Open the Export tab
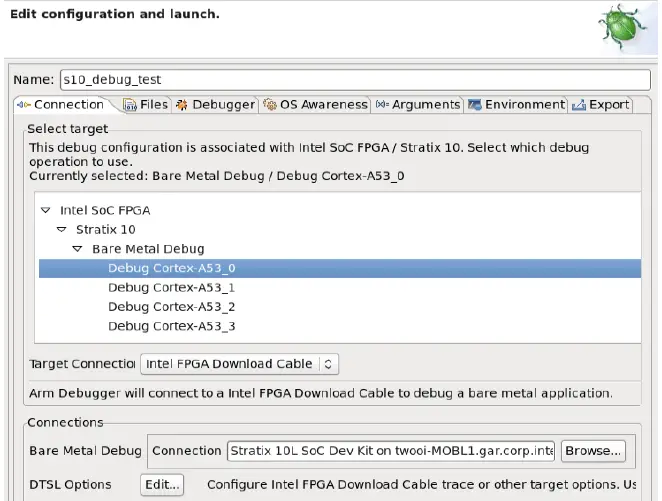The image size is (662, 501). pyautogui.click(x=600, y=104)
